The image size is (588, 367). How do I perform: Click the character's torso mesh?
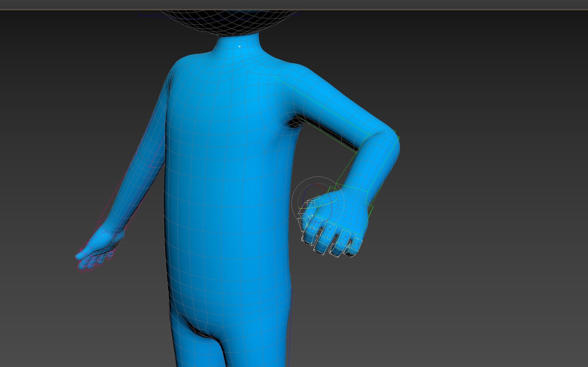(x=231, y=194)
